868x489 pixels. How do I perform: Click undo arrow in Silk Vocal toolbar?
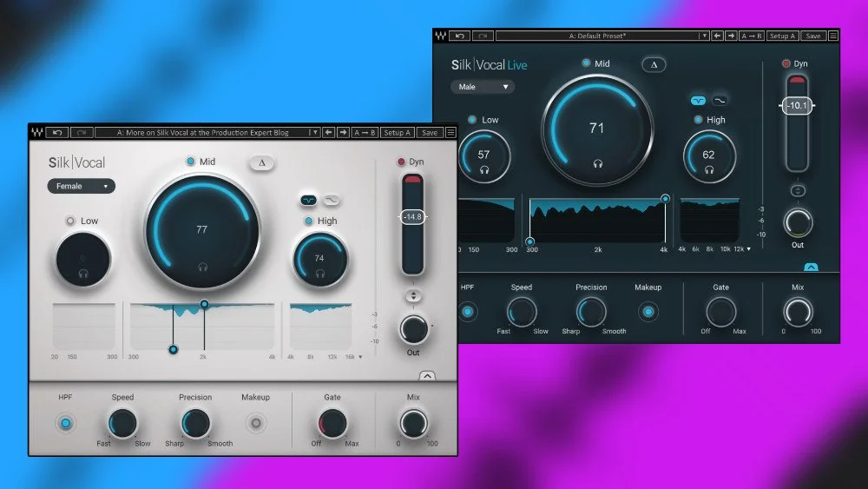coord(57,132)
